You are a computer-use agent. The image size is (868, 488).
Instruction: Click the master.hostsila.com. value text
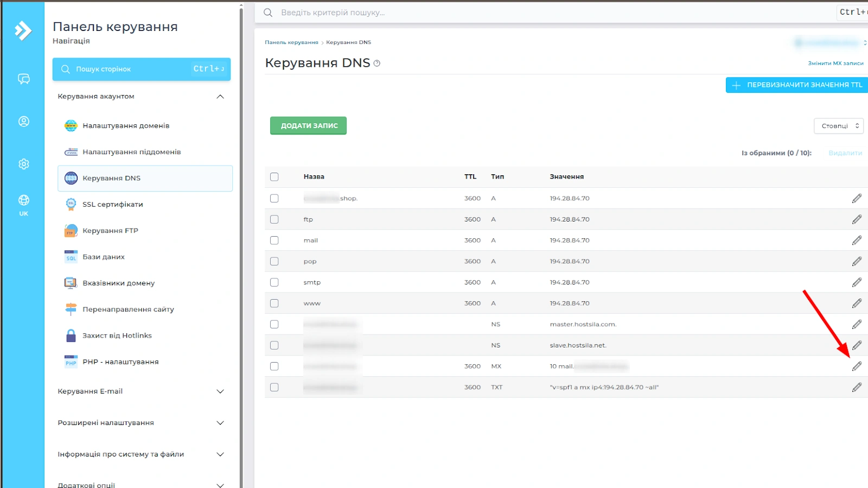tap(583, 325)
